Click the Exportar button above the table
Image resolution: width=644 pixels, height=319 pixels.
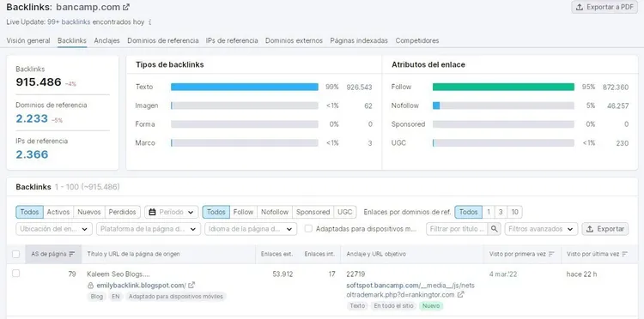(605, 229)
